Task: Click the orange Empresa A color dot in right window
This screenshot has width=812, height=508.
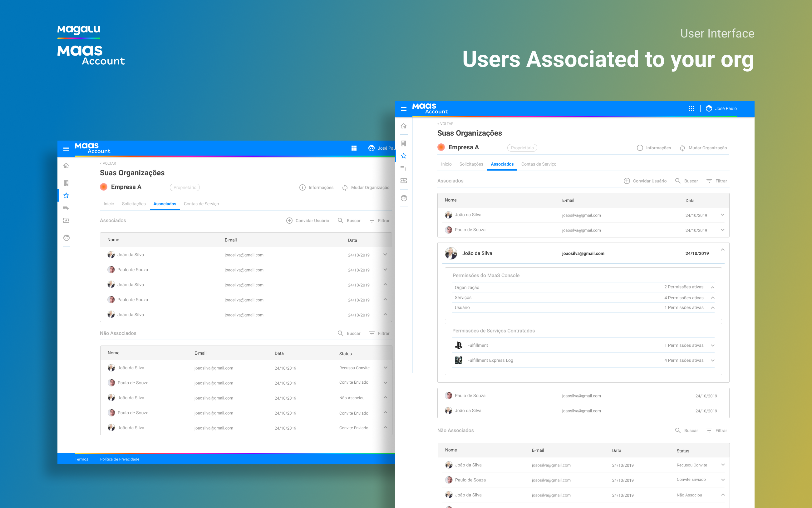Action: pos(441,147)
